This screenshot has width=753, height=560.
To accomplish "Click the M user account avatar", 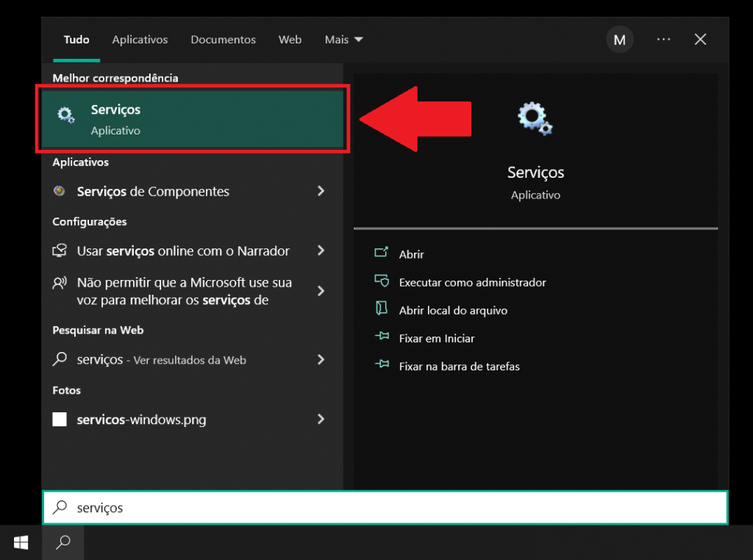I will point(619,40).
